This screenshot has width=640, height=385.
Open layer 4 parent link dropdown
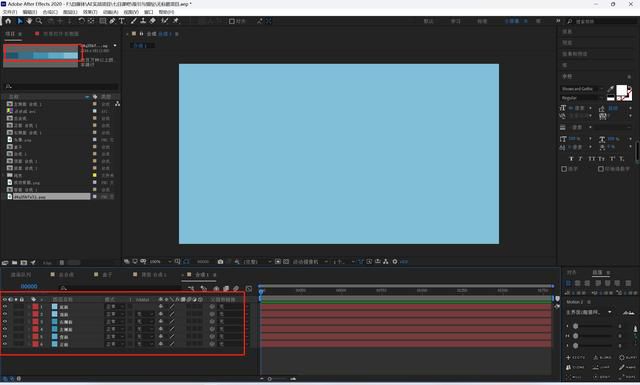tap(232, 329)
